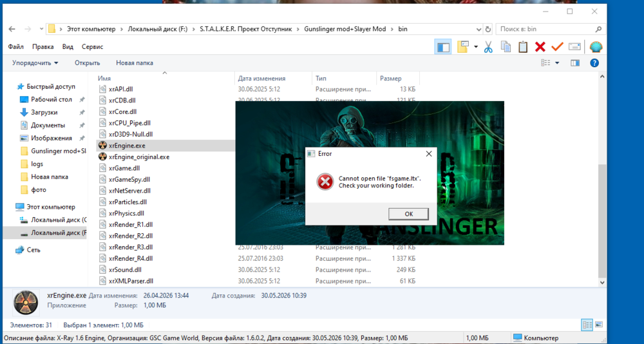Close the Error dialog with its X
Image resolution: width=644 pixels, height=344 pixels.
(429, 154)
